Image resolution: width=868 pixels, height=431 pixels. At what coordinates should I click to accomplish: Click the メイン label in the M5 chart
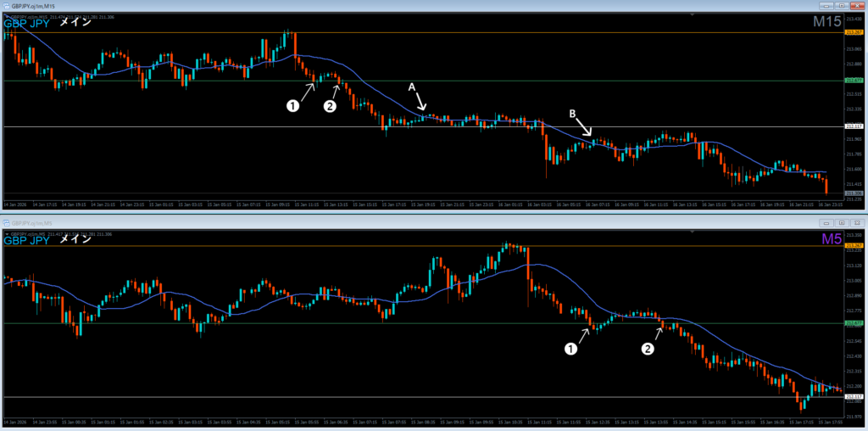(x=75, y=239)
